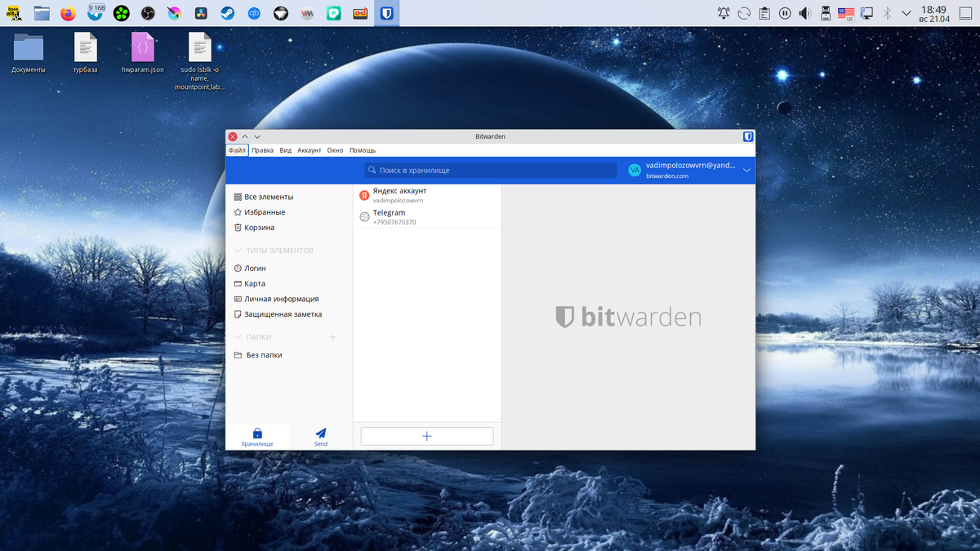Open the Аккаунт menu

tap(310, 150)
